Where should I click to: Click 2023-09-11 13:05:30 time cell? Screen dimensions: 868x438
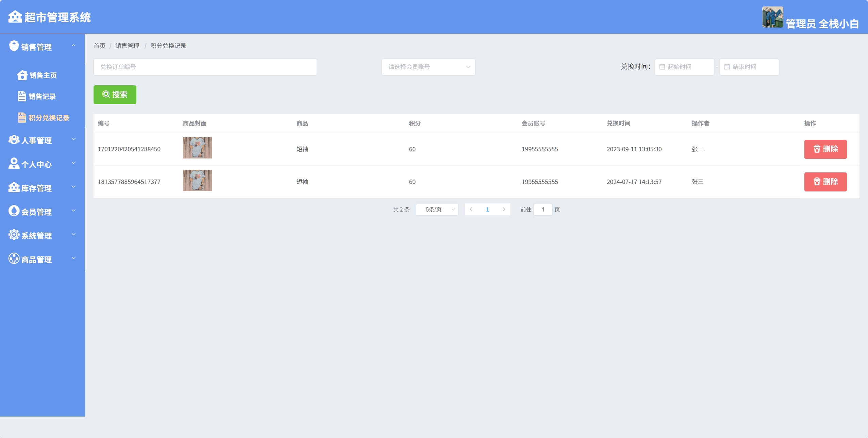[634, 149]
